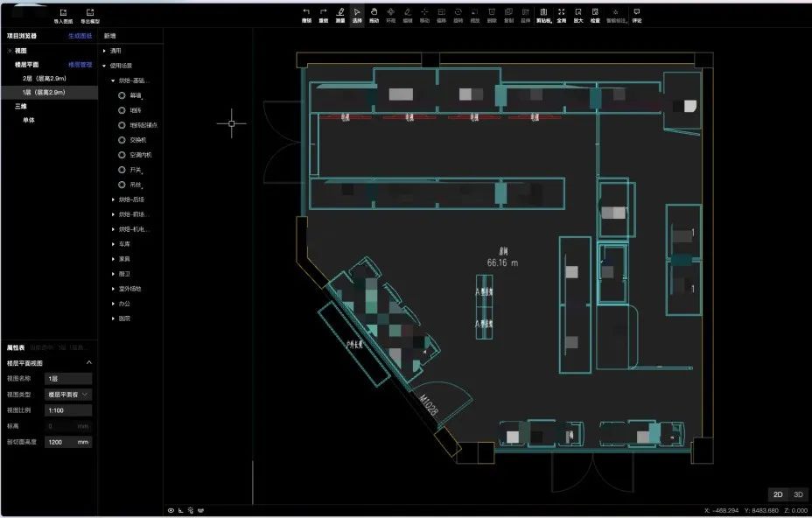Select 2层 floor plan in browser

[x=45, y=78]
